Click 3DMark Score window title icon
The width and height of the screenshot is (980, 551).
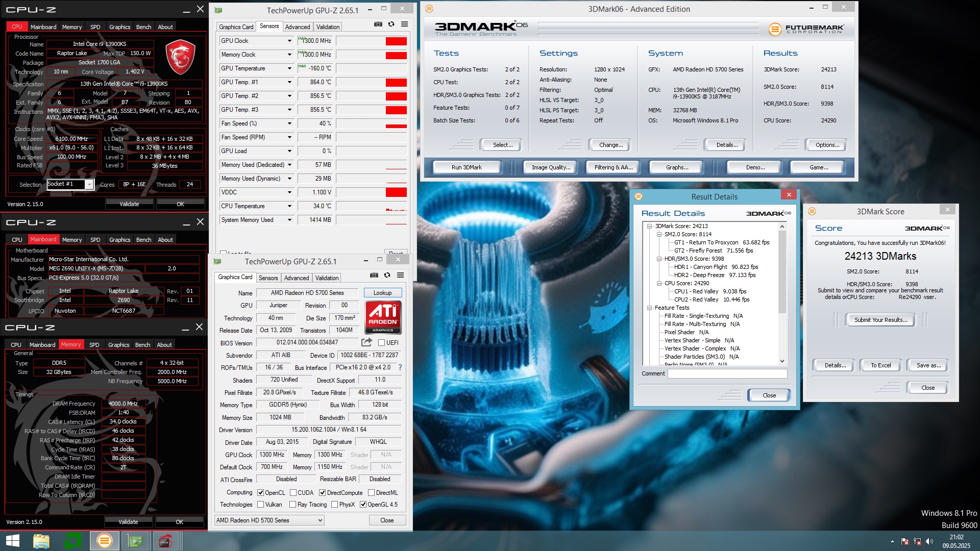tap(812, 211)
